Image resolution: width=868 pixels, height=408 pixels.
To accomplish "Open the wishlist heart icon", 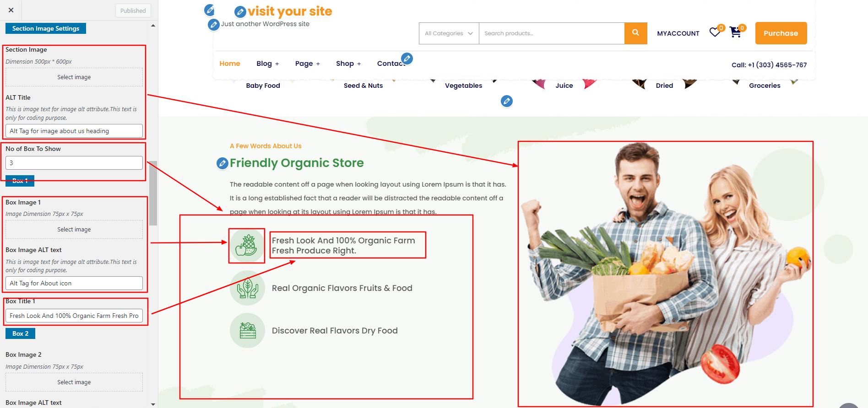I will (715, 32).
